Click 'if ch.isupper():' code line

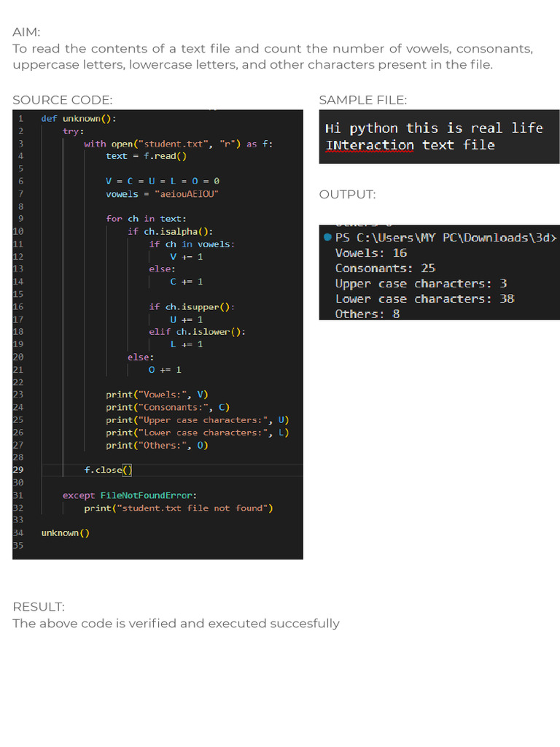pos(192,307)
